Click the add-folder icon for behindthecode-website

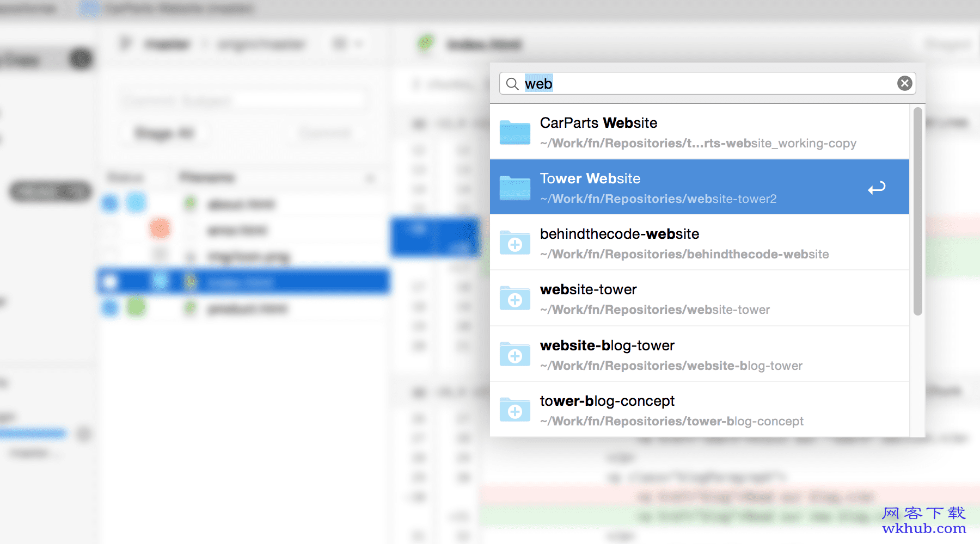pyautogui.click(x=515, y=243)
